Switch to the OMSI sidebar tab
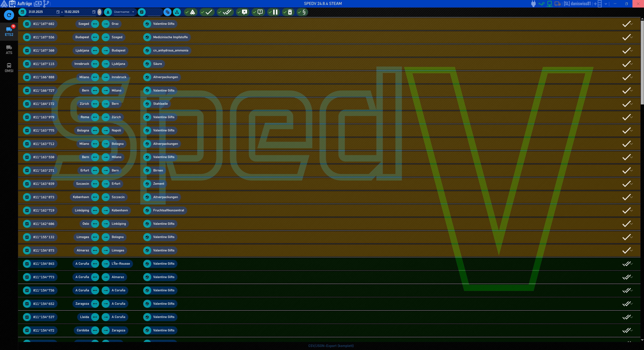Screen dimensions: 644x350 [9, 67]
